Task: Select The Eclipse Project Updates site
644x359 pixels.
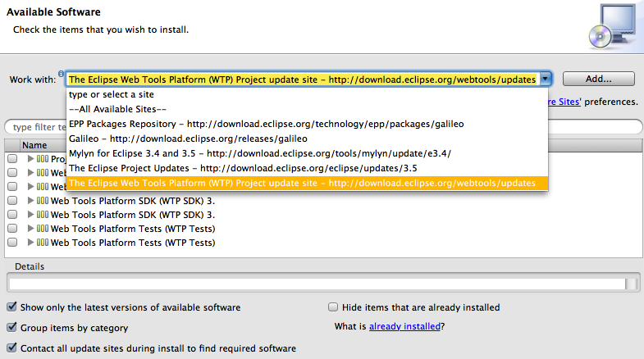Action: pyautogui.click(x=307, y=168)
